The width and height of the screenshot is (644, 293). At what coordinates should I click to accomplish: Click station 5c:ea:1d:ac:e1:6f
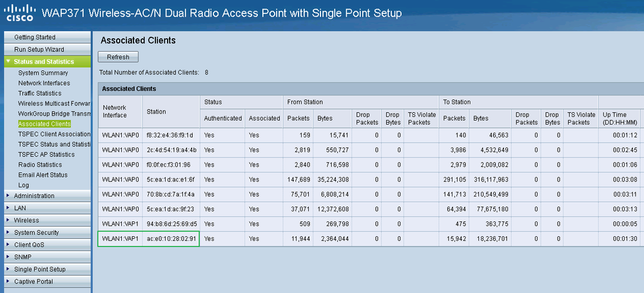pyautogui.click(x=170, y=179)
